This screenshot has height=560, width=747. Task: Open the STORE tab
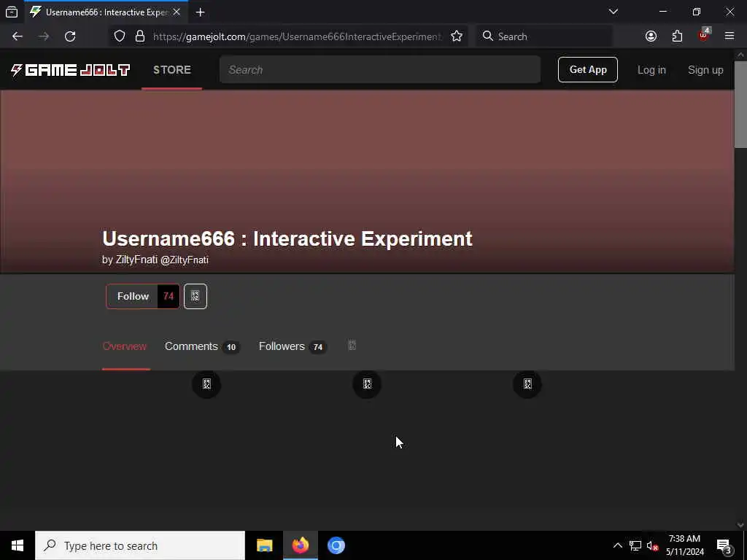tap(172, 70)
